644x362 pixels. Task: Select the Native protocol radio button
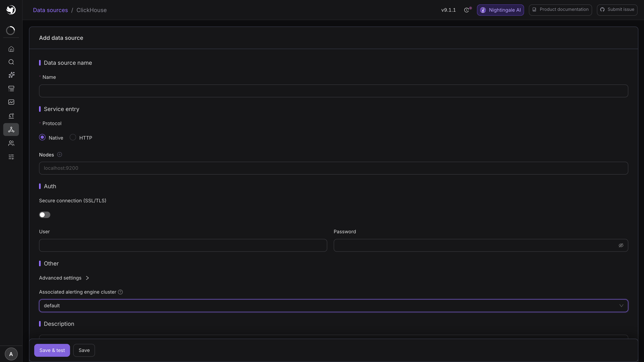click(x=42, y=137)
